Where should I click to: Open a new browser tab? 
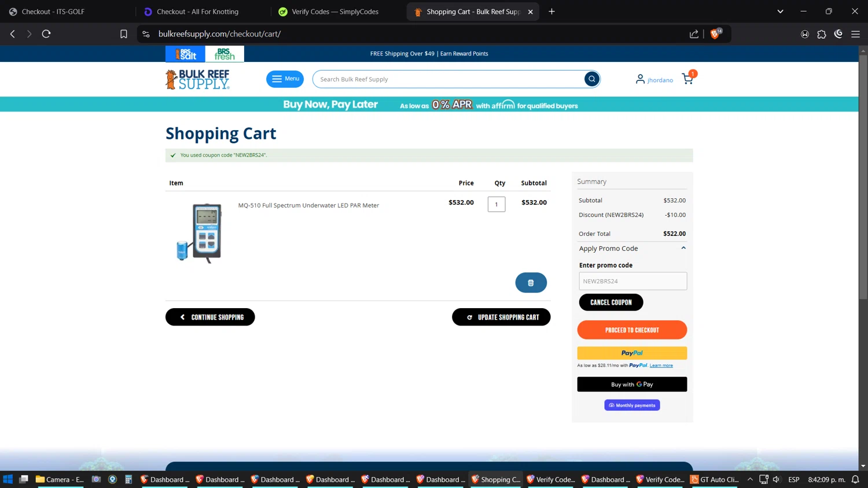point(551,12)
